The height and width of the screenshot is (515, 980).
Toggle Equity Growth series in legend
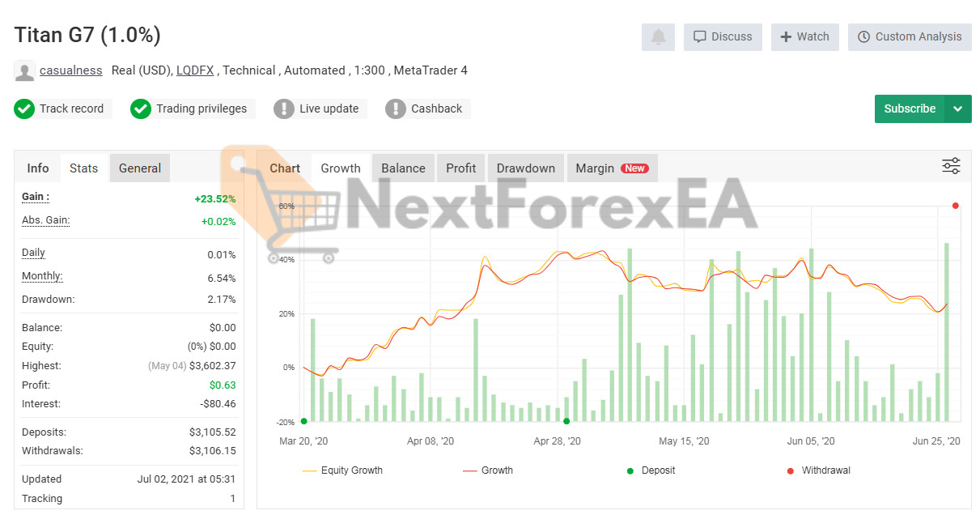coord(342,470)
